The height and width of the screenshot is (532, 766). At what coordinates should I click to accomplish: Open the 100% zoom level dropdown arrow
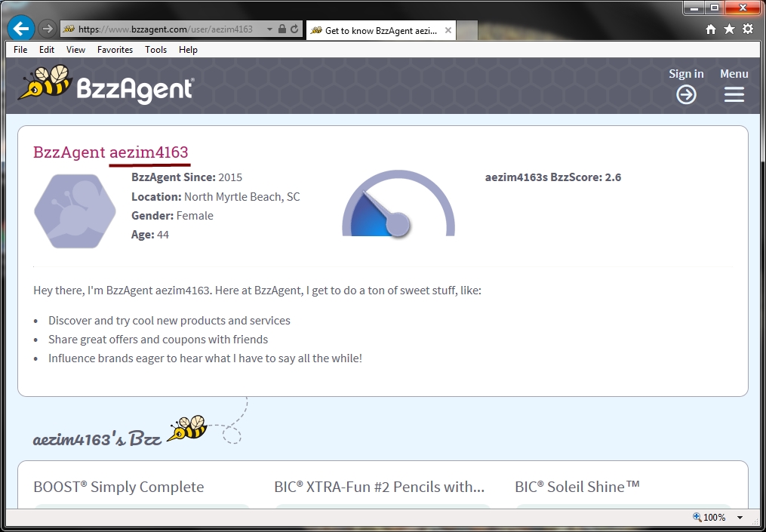(740, 518)
